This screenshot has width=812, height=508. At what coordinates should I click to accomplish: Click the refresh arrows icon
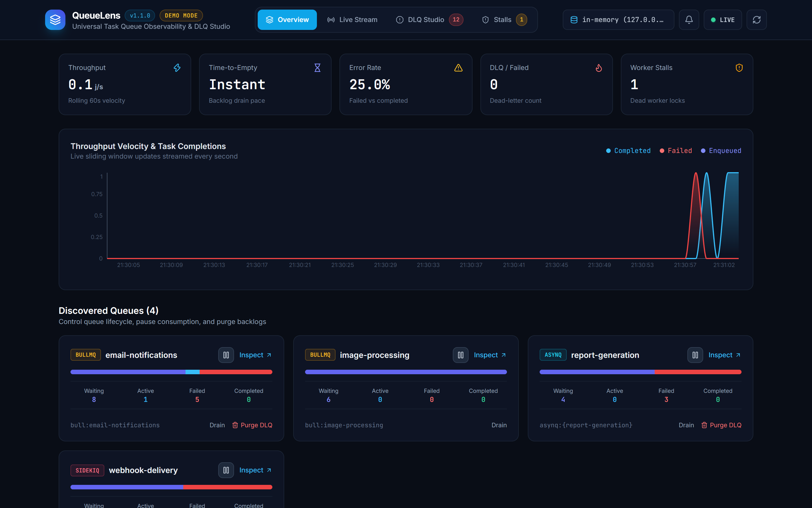[757, 20]
